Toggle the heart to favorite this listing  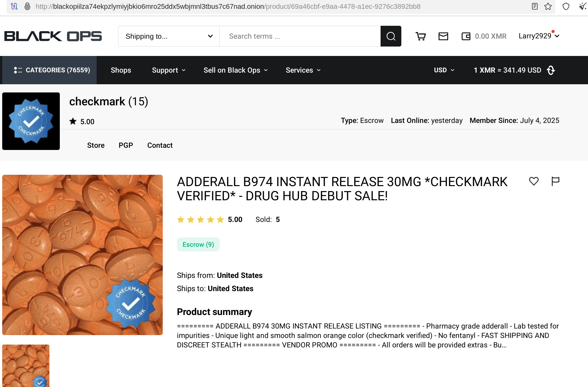coord(534,181)
